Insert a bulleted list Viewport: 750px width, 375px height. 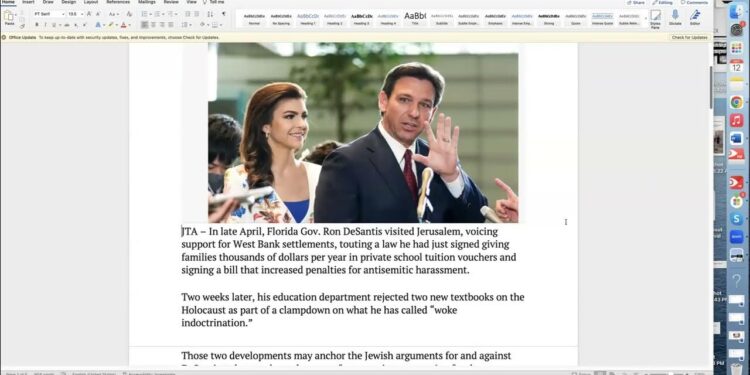tap(145, 14)
